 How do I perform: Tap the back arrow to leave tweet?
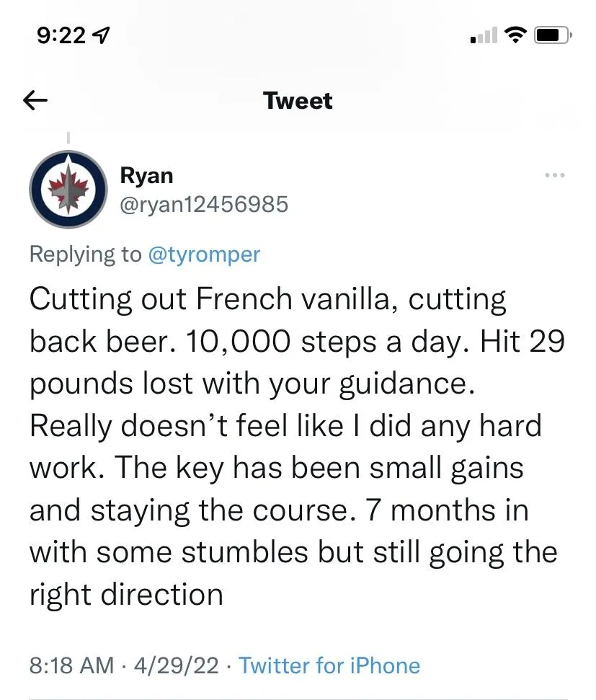[35, 101]
